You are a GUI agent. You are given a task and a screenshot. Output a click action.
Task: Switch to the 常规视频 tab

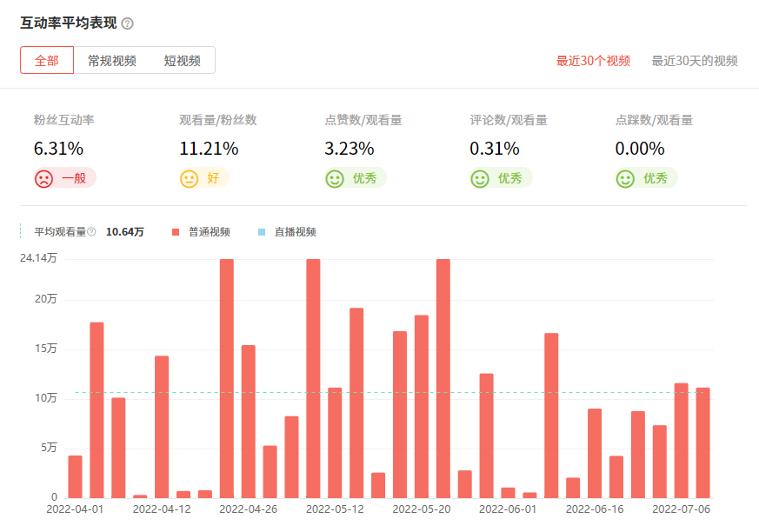point(111,61)
